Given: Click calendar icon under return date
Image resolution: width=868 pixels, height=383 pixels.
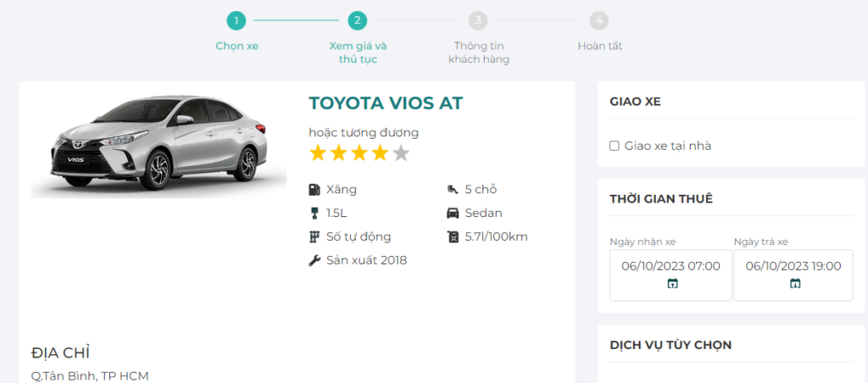Looking at the screenshot, I should pyautogui.click(x=795, y=284).
